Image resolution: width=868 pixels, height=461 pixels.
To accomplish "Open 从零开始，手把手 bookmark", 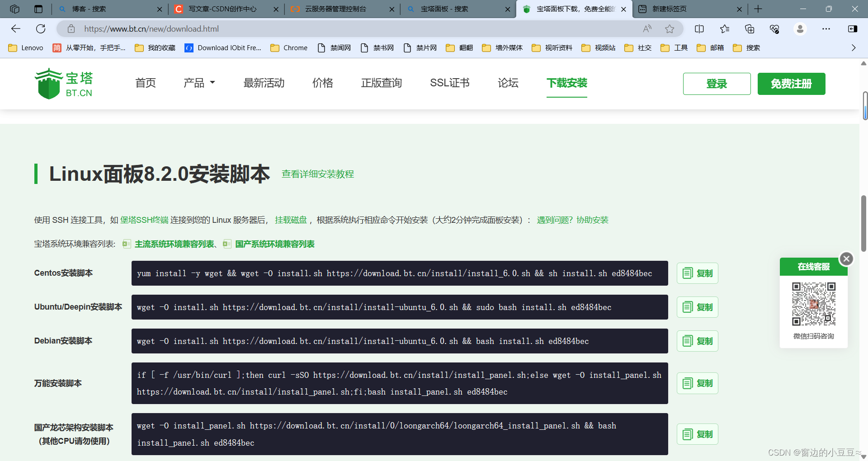I will [90, 48].
